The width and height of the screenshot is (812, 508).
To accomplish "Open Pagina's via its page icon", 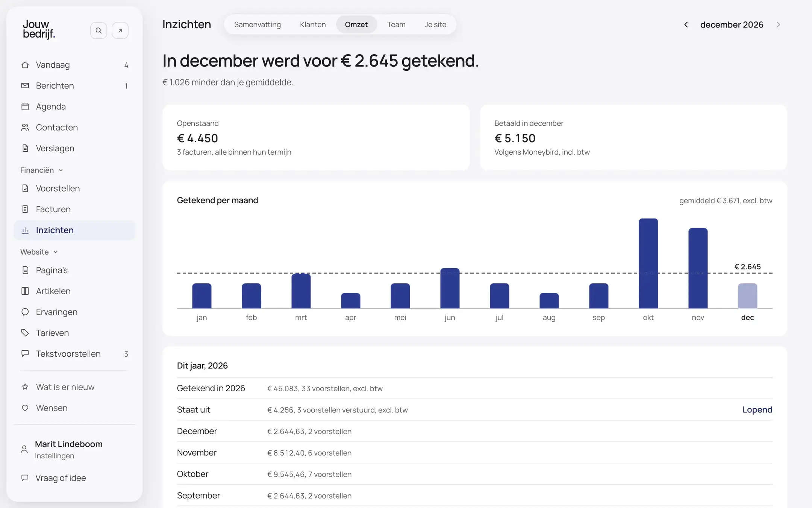I will tap(25, 270).
